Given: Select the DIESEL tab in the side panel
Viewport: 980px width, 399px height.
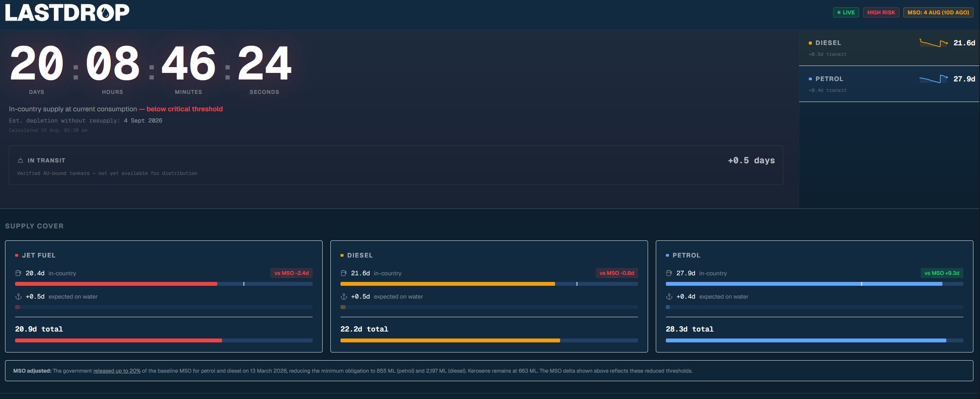Looking at the screenshot, I should click(x=889, y=48).
